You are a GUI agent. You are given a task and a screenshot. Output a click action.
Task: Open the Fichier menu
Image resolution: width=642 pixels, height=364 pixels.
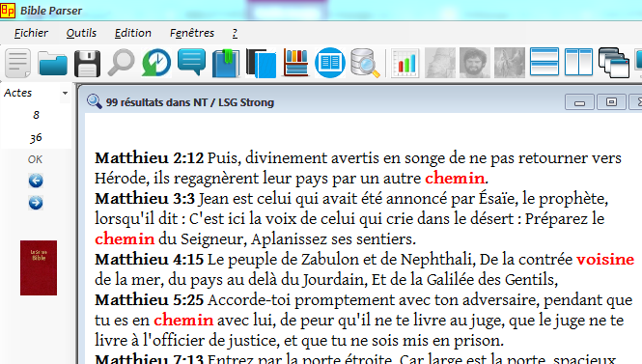click(31, 33)
